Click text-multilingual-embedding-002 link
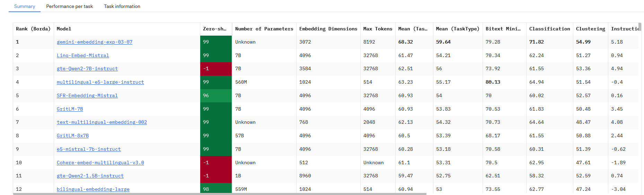 pos(102,122)
